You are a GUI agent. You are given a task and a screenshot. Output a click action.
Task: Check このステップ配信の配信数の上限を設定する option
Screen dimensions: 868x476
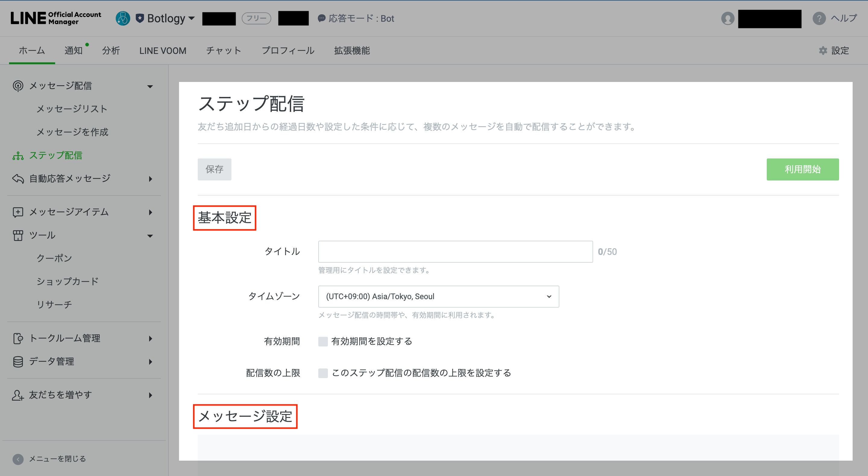323,373
